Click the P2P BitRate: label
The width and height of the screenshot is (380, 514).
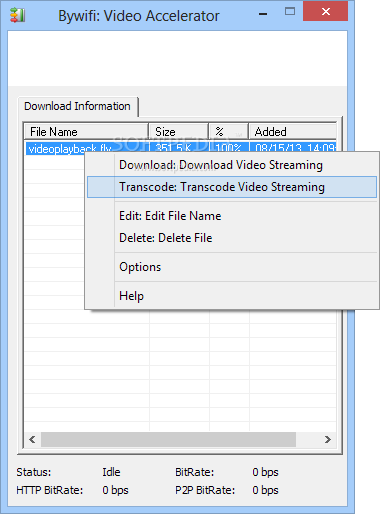click(205, 490)
